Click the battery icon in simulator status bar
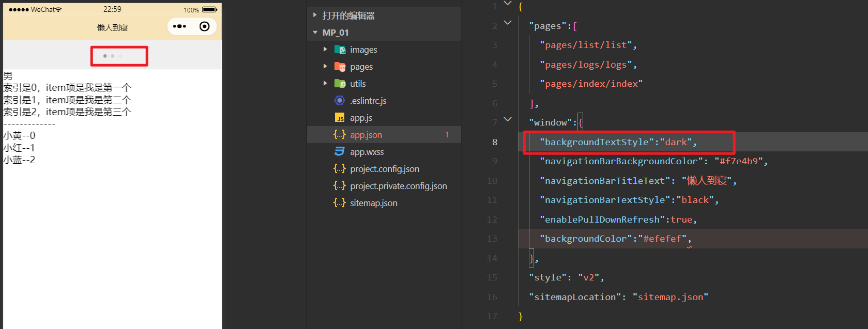This screenshot has height=329, width=868. click(x=209, y=9)
